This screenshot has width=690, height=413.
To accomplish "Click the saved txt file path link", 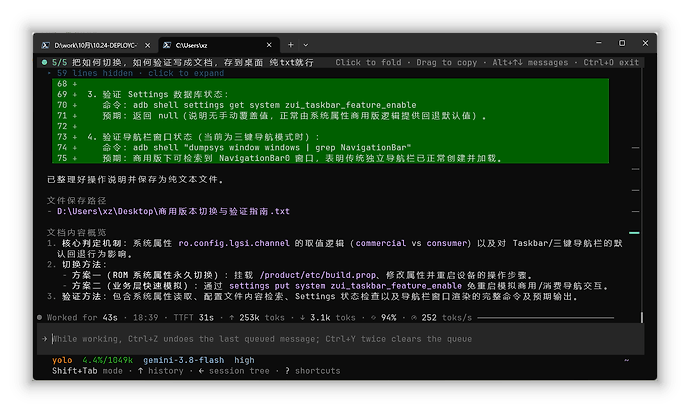I will pyautogui.click(x=173, y=212).
